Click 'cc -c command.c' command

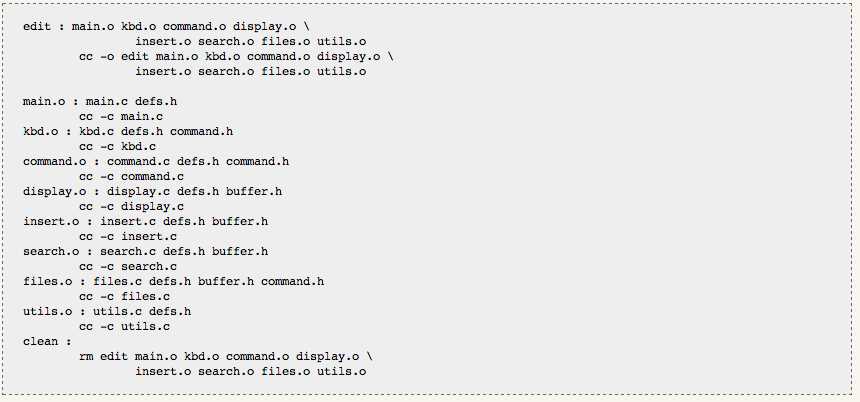pos(132,177)
